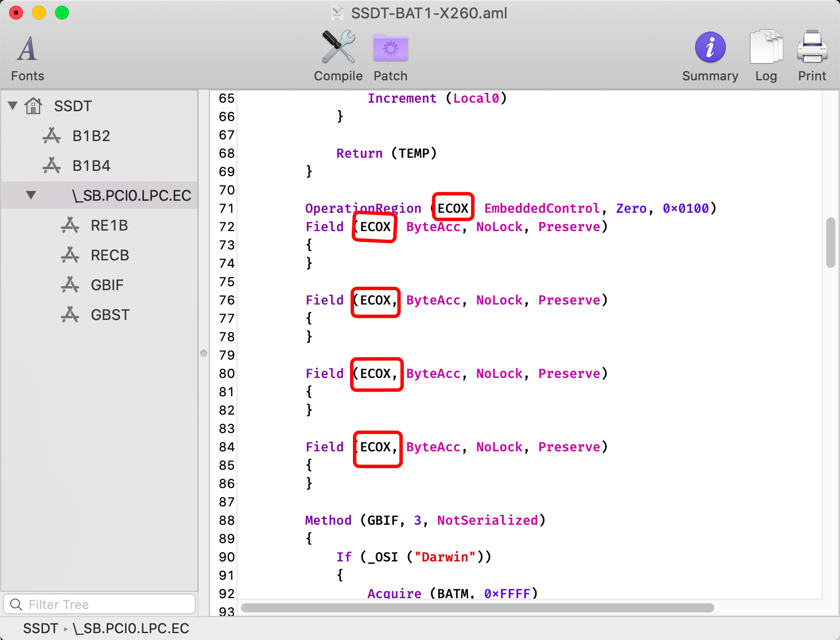Select the GBIF method icon
The image size is (840, 640).
pyautogui.click(x=70, y=284)
